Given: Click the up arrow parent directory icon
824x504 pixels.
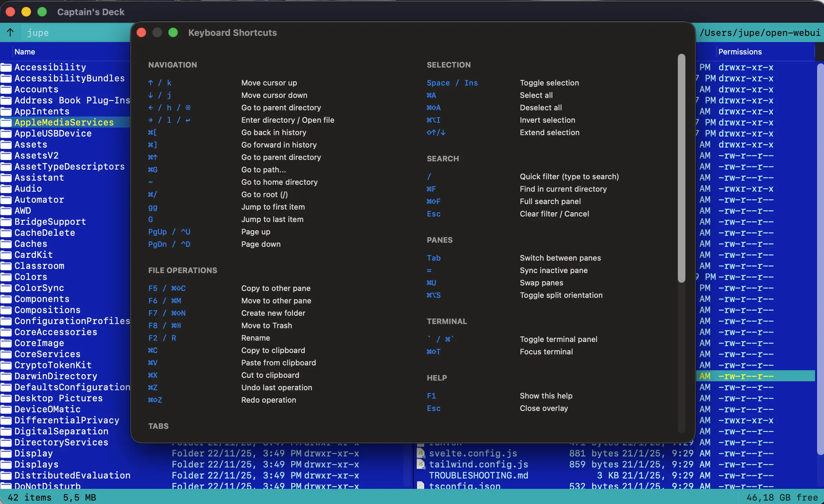Looking at the screenshot, I should click(x=10, y=32).
